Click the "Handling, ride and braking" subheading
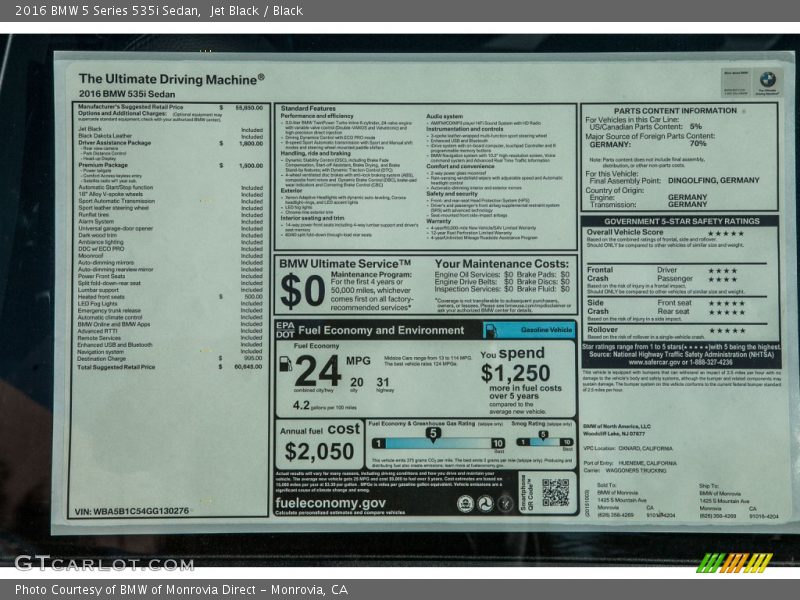 click(315, 153)
